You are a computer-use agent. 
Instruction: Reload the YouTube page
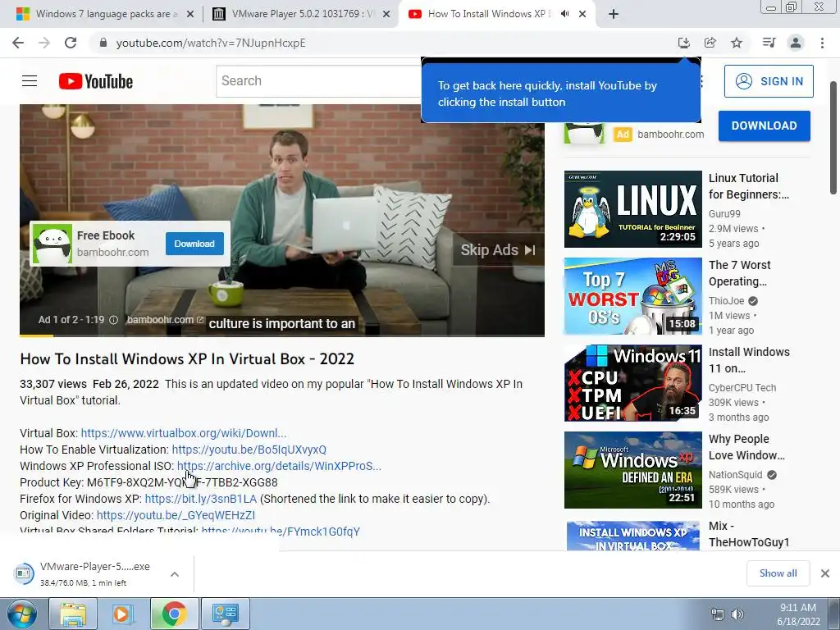coord(71,43)
